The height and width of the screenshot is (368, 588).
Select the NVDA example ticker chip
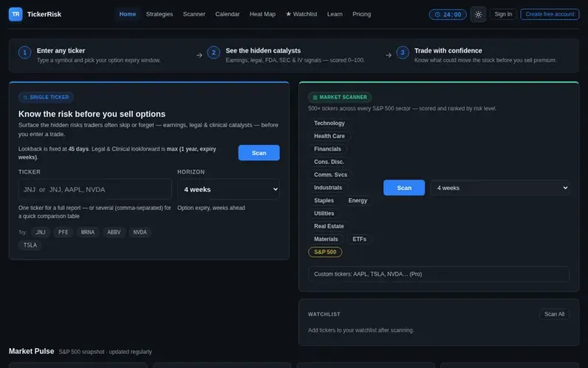tap(140, 232)
